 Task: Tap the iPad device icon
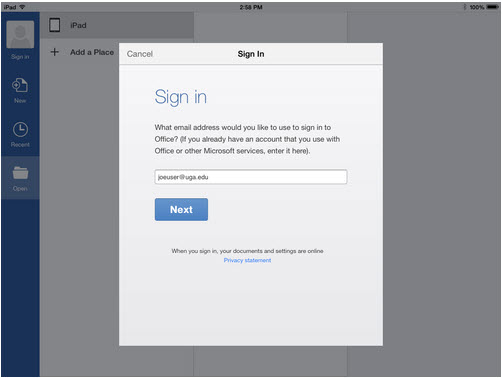[55, 25]
